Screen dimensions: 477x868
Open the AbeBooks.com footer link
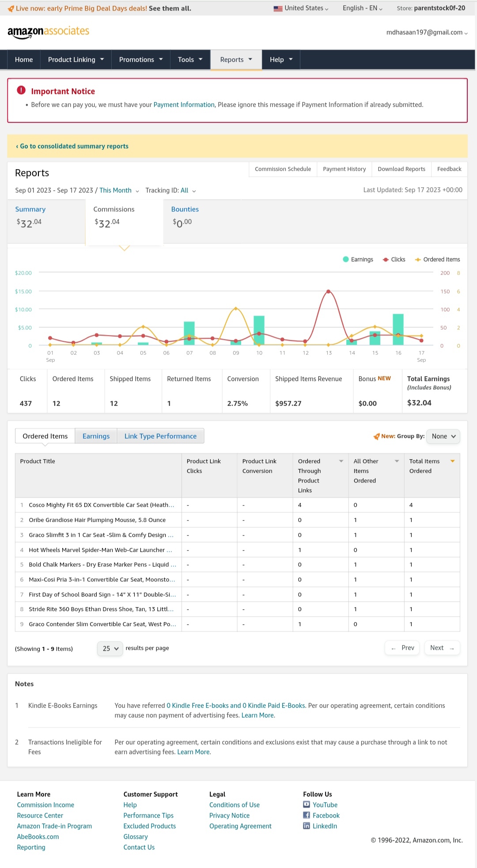[x=38, y=837]
